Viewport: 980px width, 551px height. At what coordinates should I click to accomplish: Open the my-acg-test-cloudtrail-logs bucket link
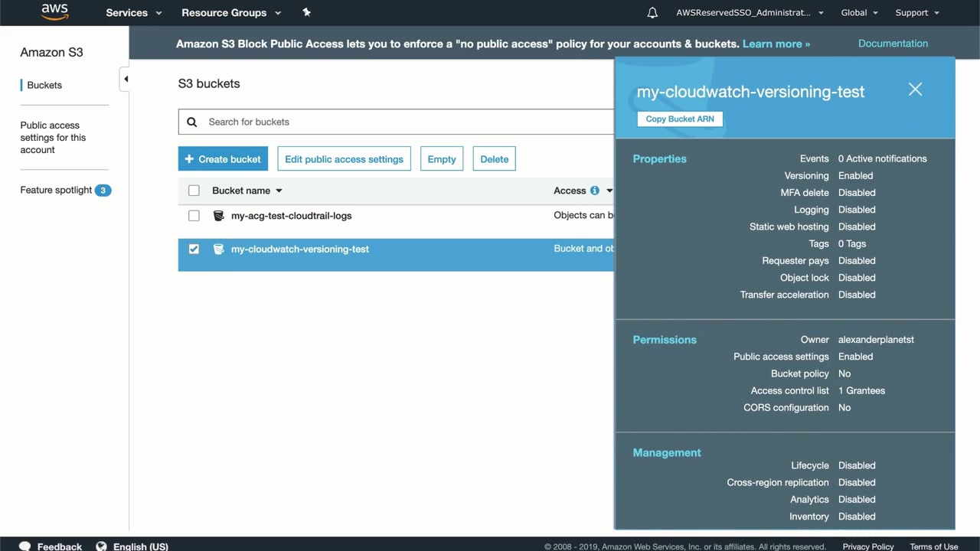point(292,216)
